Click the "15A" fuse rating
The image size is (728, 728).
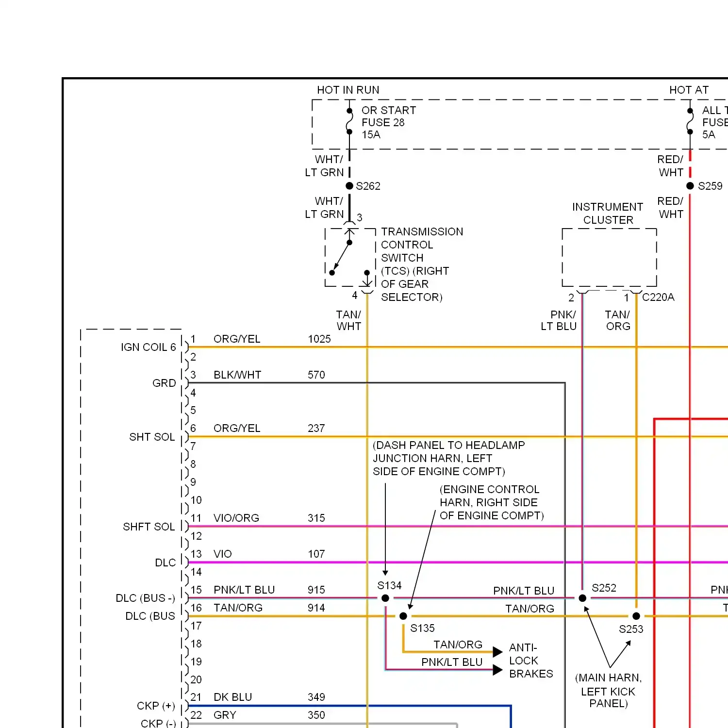(371, 134)
